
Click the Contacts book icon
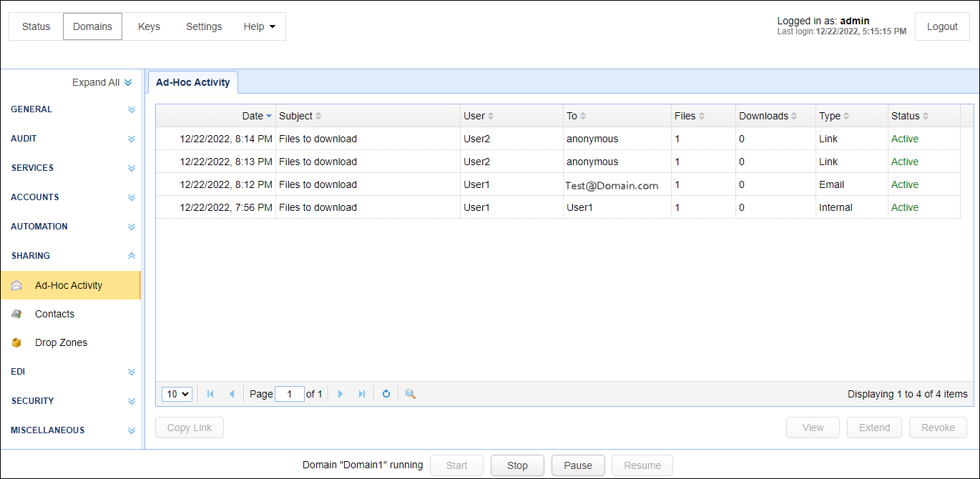coord(16,314)
